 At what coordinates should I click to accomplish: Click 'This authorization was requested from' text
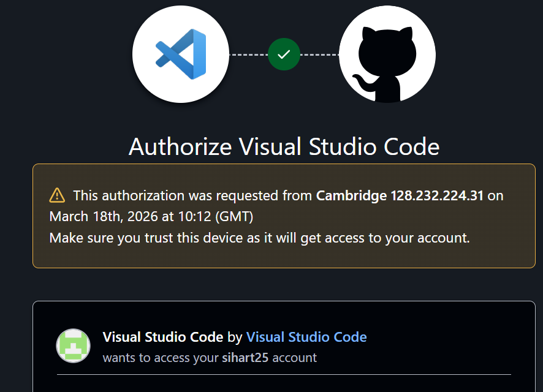click(193, 196)
